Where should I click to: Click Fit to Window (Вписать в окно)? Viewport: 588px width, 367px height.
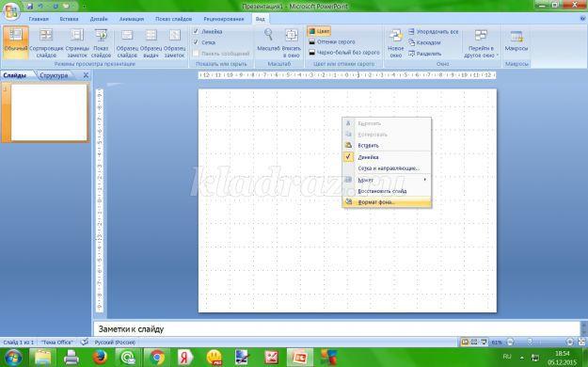[x=292, y=42]
